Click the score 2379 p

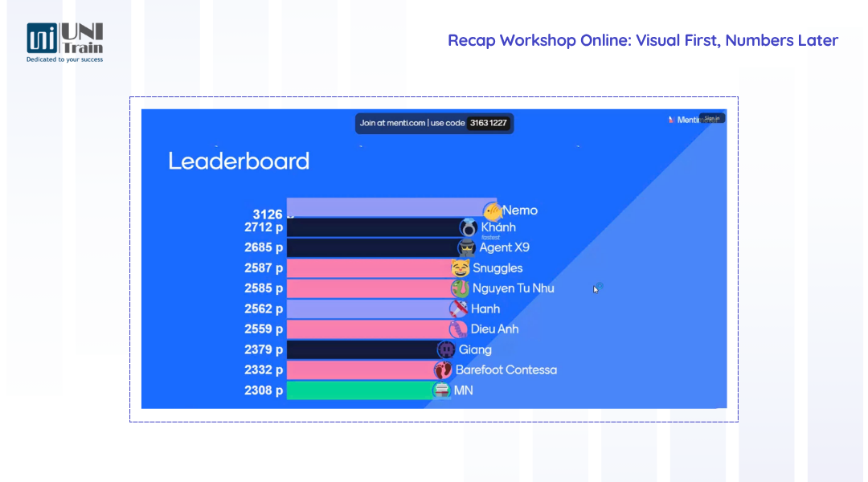[x=264, y=349]
